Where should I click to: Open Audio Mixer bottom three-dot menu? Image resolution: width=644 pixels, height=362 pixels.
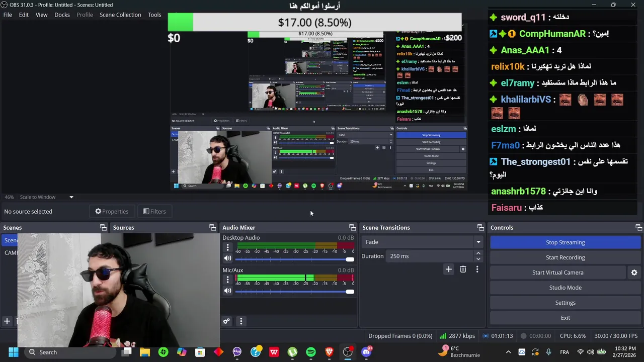point(241,321)
